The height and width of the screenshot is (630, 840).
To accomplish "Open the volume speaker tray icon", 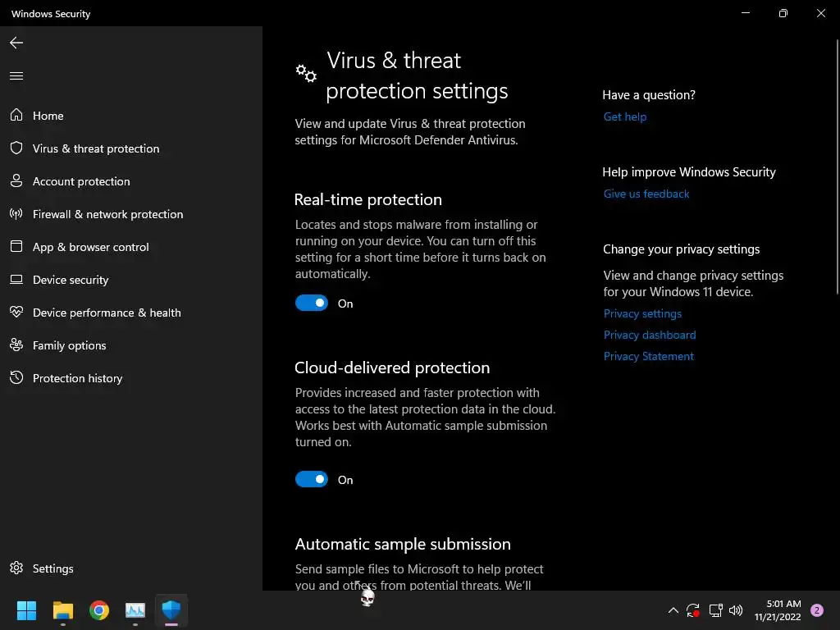I will 736,610.
